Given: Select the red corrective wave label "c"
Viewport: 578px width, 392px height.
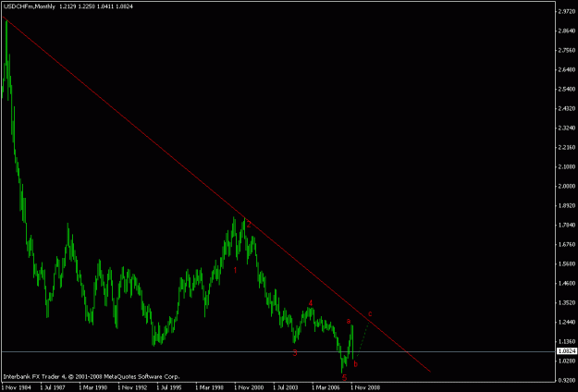Looking at the screenshot, I should pos(370,314).
